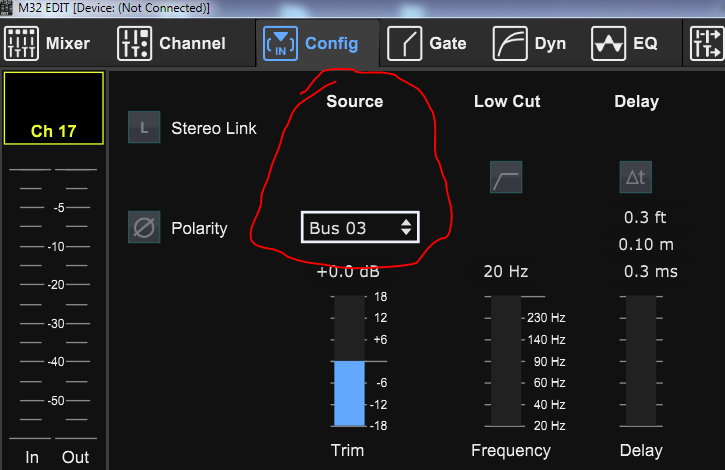Enable the Low Cut filter
The height and width of the screenshot is (470, 725).
(506, 177)
